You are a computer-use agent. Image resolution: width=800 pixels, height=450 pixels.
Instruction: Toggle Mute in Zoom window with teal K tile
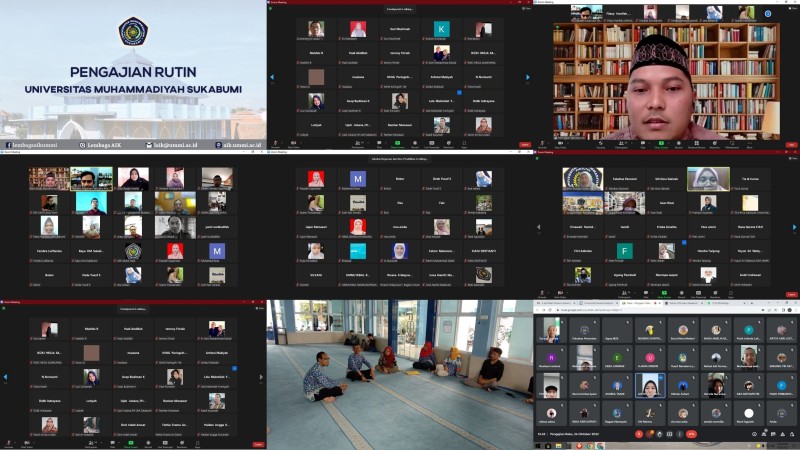tap(274, 145)
